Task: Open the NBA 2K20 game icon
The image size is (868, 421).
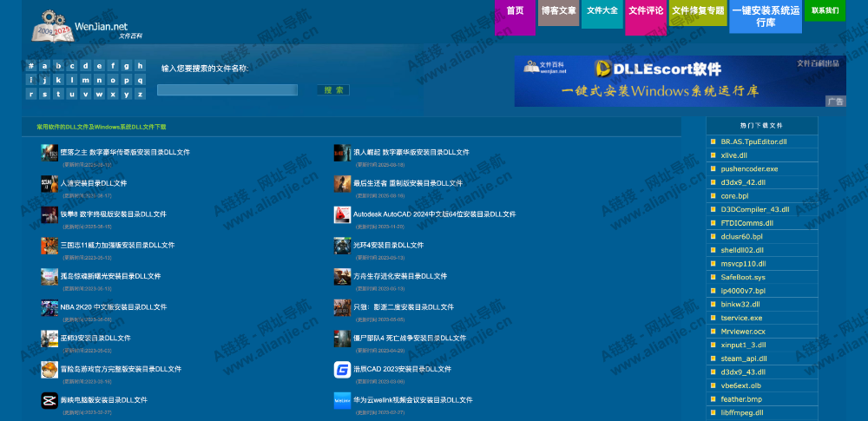Action: click(x=49, y=308)
